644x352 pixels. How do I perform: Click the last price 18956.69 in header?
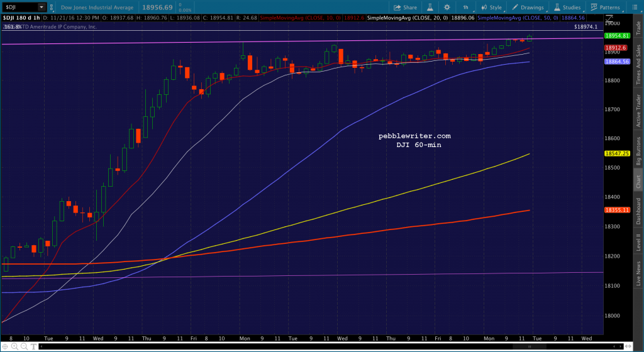click(x=158, y=8)
